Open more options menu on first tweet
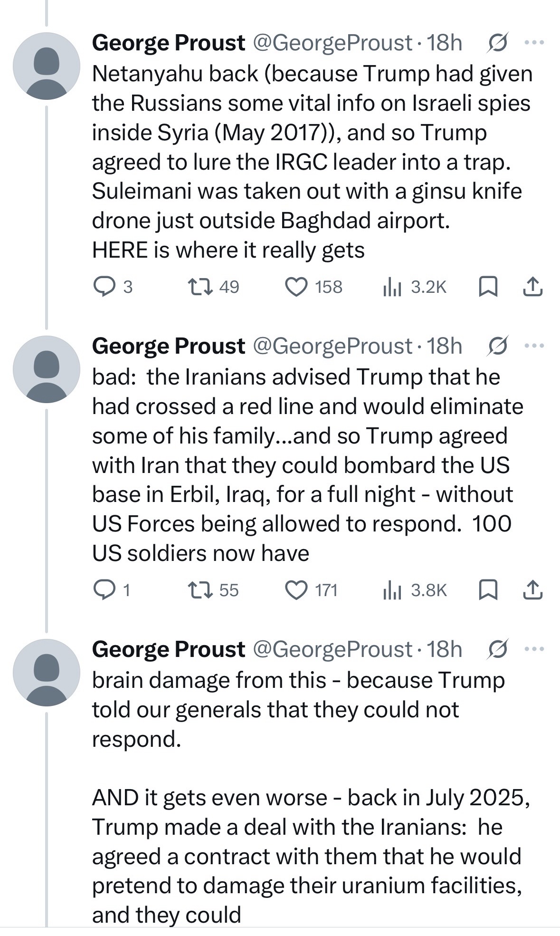 point(534,43)
